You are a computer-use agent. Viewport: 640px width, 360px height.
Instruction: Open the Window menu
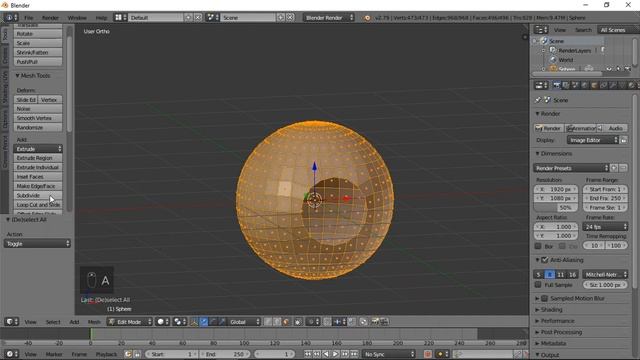click(x=77, y=18)
